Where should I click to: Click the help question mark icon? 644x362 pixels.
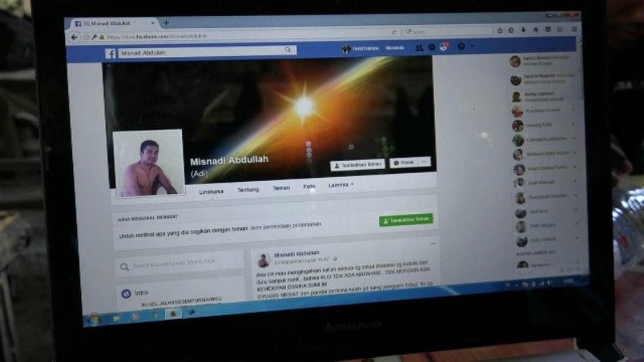[461, 47]
